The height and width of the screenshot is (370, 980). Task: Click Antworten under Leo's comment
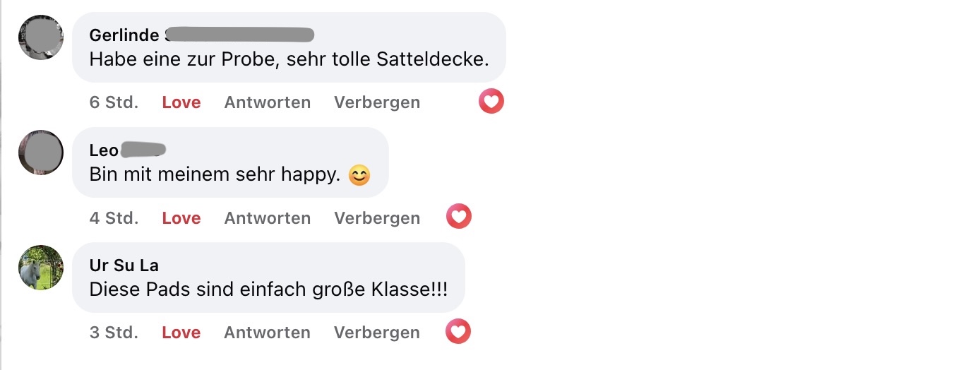268,218
